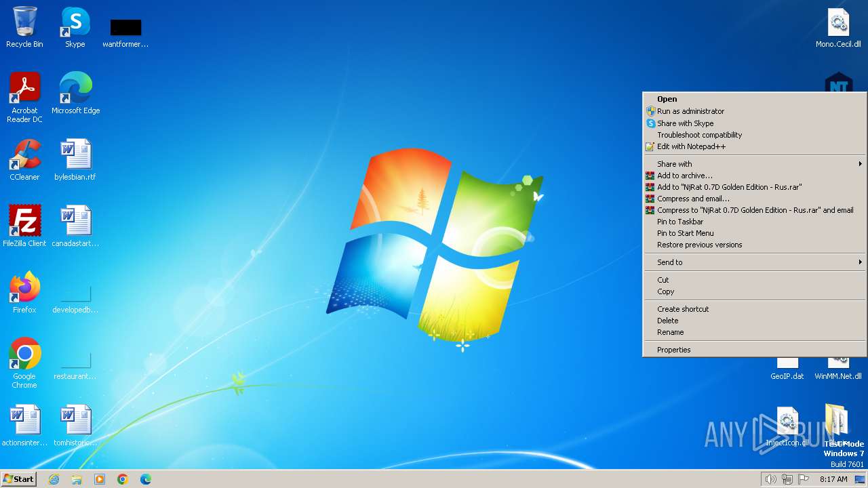
Task: Choose Add to archive...
Action: pos(754,176)
